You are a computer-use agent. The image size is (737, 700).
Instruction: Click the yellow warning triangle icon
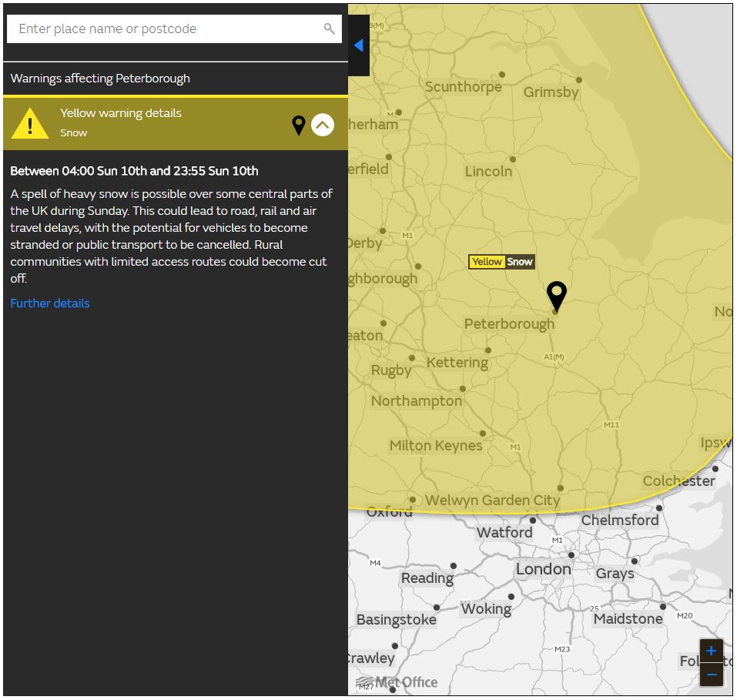point(30,123)
